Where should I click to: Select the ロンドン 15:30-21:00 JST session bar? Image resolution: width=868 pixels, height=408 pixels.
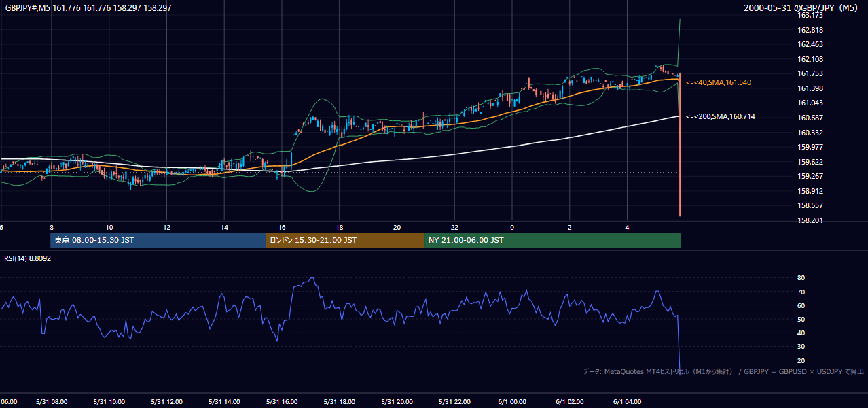click(346, 240)
